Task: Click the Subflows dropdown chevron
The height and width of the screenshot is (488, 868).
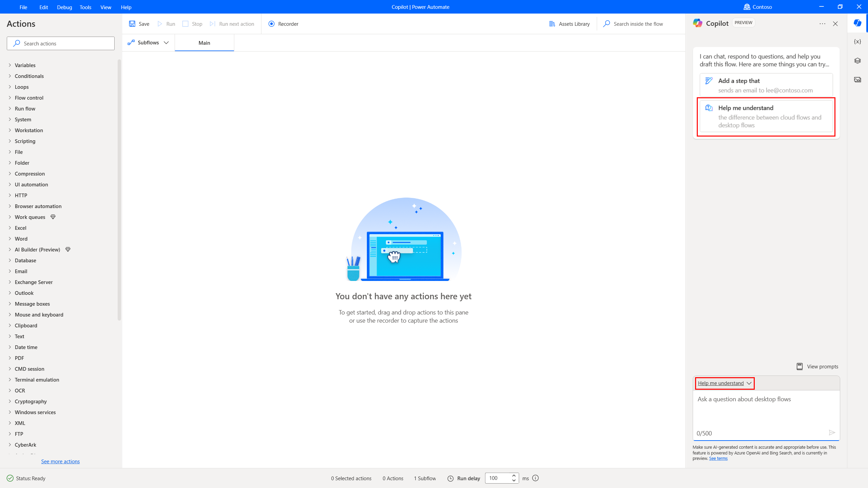Action: point(166,43)
